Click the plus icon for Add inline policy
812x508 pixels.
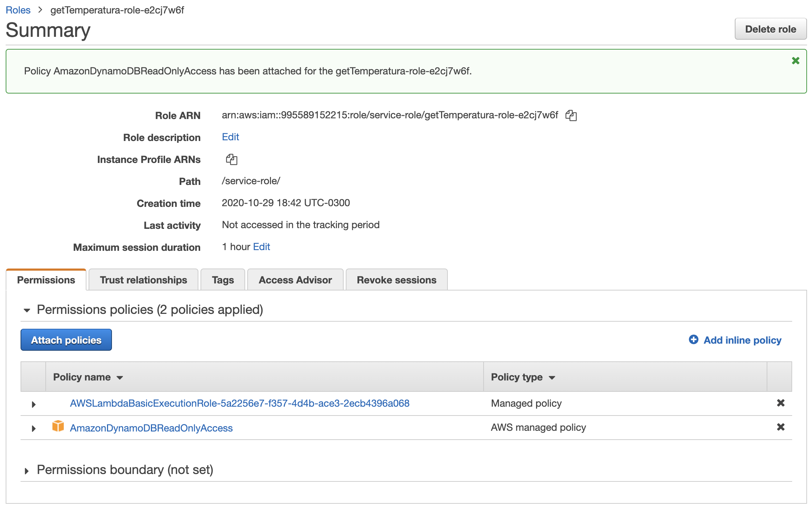[x=693, y=340]
